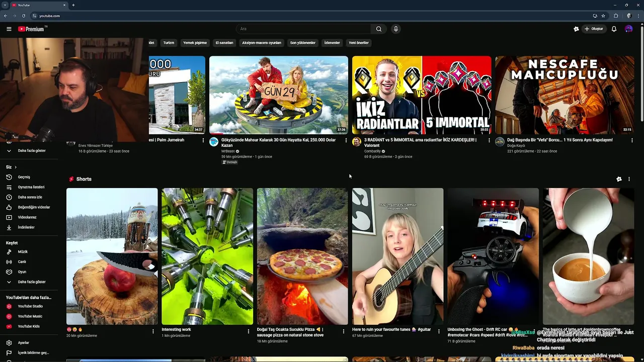Screen dimensions: 644x362
Task: Select the Son yüklenenler chip
Action: tap(303, 43)
